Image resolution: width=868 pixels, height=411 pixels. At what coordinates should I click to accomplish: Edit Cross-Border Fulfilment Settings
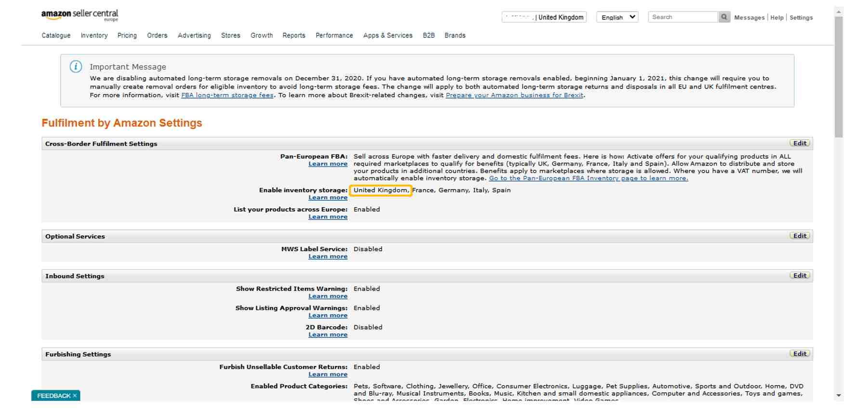800,143
